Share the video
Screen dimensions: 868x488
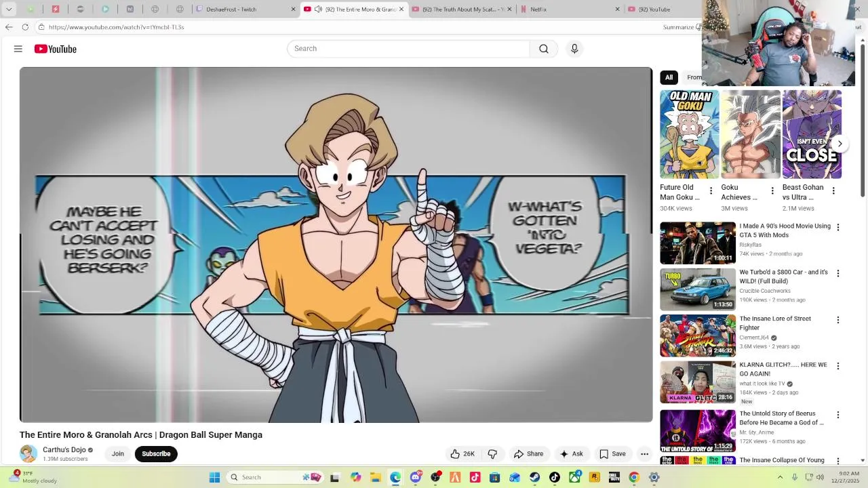point(528,454)
